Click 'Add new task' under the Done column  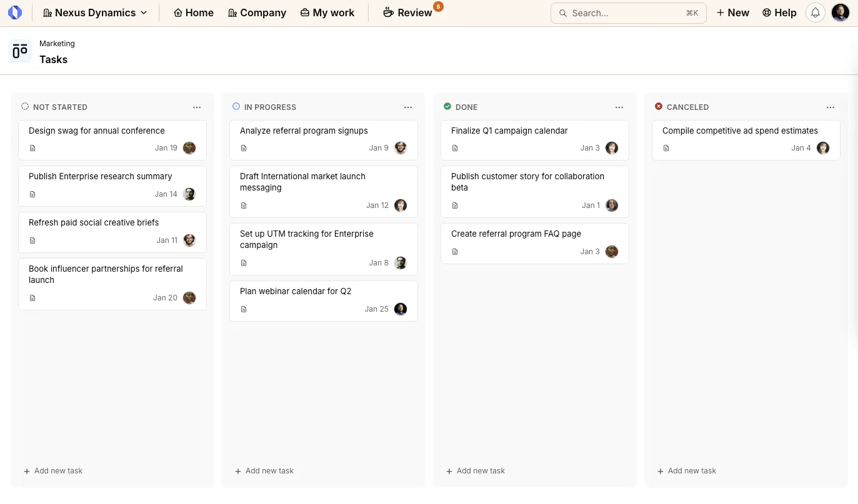click(x=475, y=470)
